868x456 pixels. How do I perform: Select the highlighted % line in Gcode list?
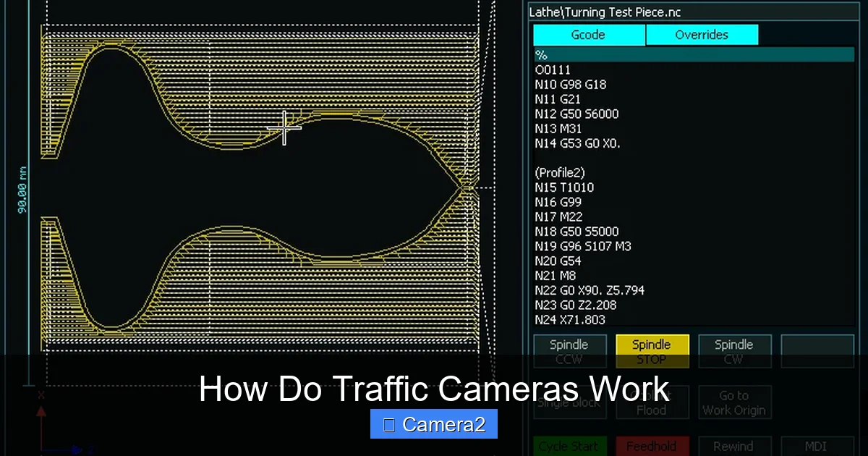pyautogui.click(x=694, y=55)
